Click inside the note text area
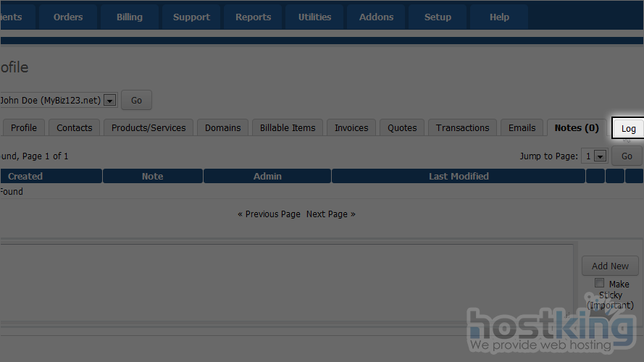Image resolution: width=644 pixels, height=362 pixels. tap(290, 282)
